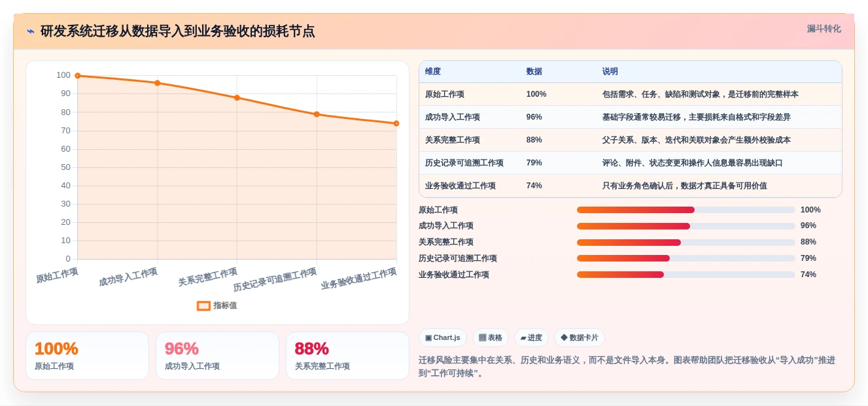This screenshot has height=406, width=868.
Task: Open the 100% 原始工作项 stat card
Action: 87,356
